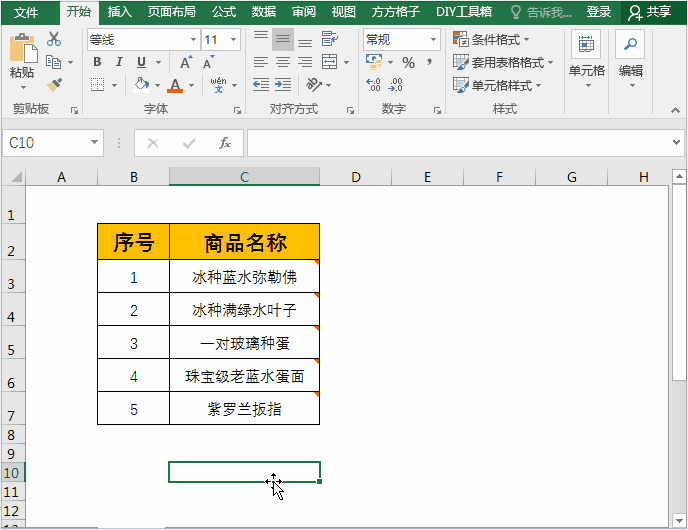Toggle Bold formatting
The width and height of the screenshot is (688, 530).
(x=97, y=62)
